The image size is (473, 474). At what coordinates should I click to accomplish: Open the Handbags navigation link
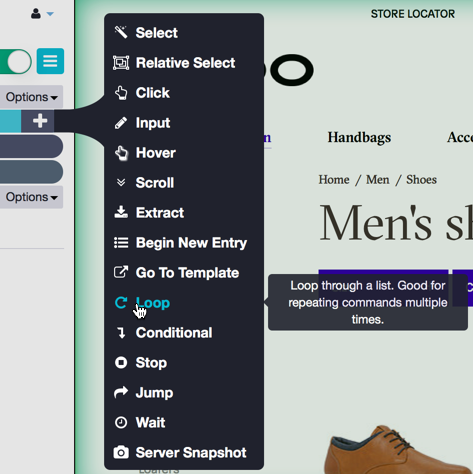359,137
